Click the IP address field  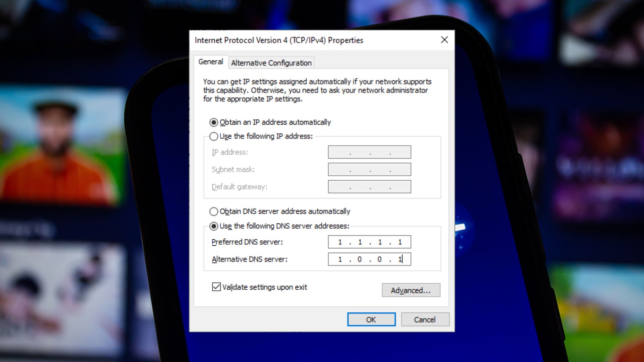(369, 152)
